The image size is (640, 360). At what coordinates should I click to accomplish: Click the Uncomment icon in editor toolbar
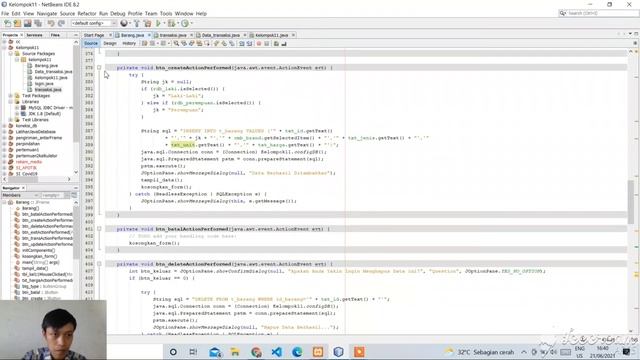pos(284,43)
